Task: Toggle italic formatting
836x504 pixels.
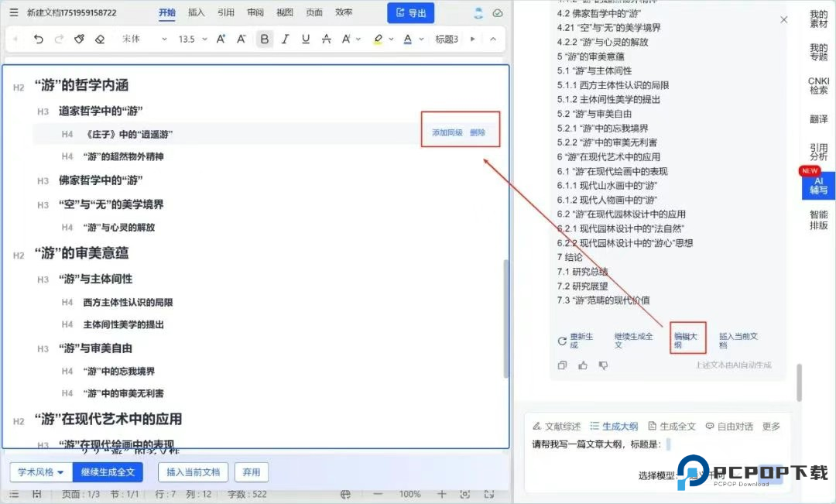Action: point(285,39)
